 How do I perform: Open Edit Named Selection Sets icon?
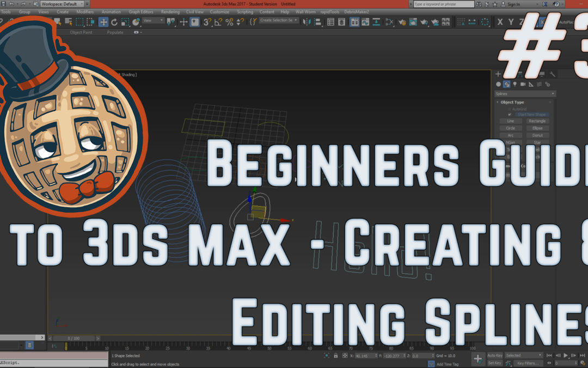[254, 22]
